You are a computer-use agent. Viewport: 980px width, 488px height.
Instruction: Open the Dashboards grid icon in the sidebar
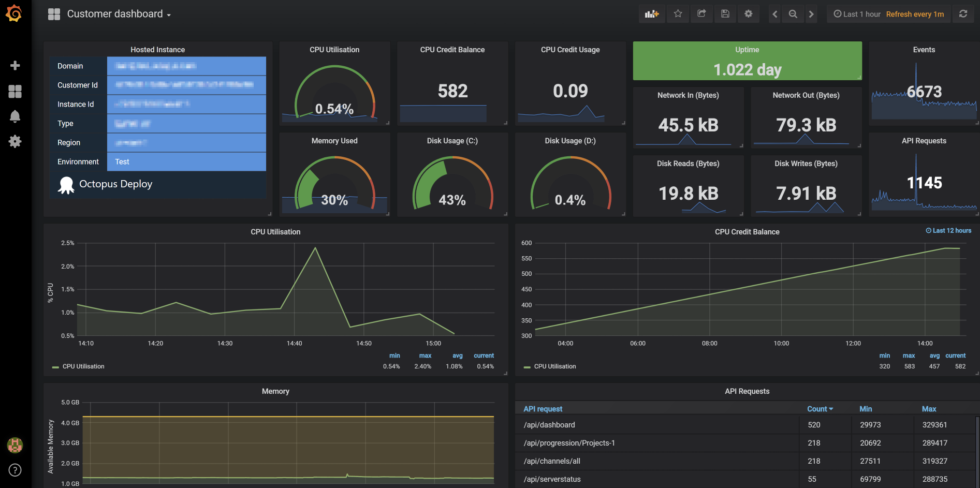(15, 91)
